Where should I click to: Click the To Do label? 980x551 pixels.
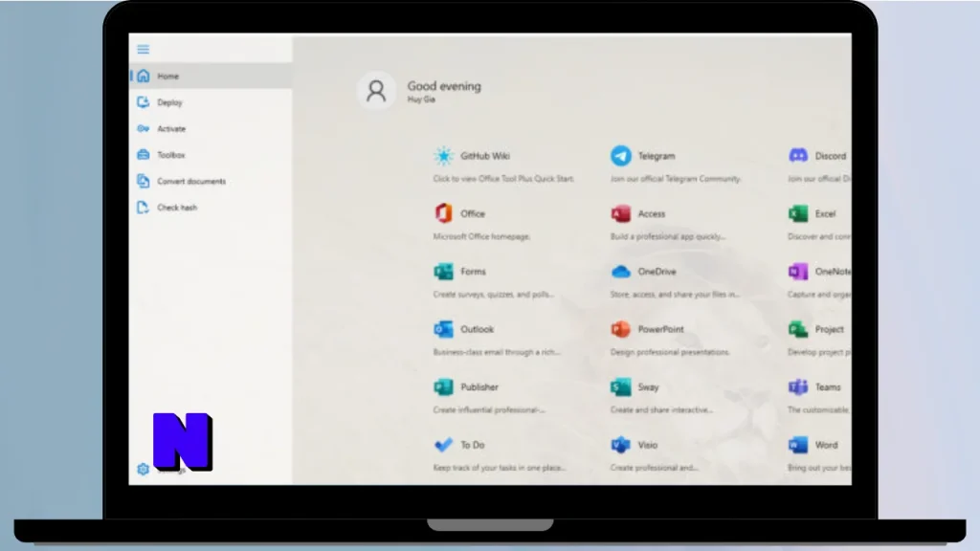tap(473, 445)
